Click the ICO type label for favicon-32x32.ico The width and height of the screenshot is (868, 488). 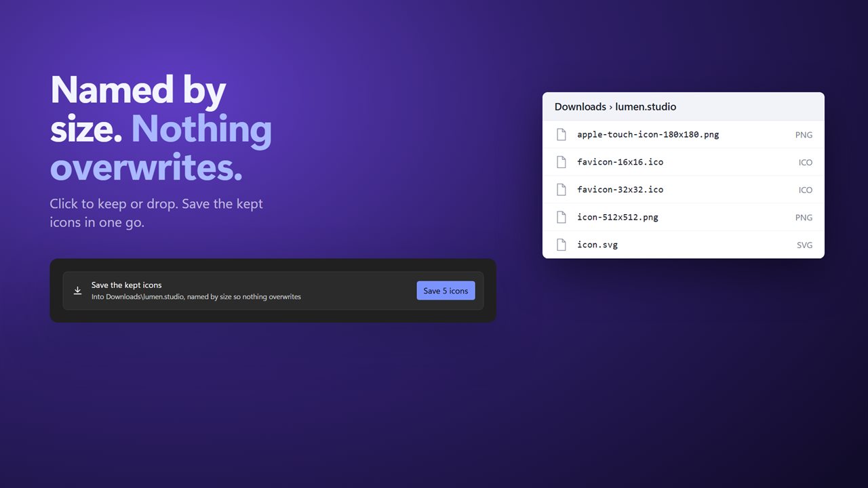(x=805, y=190)
